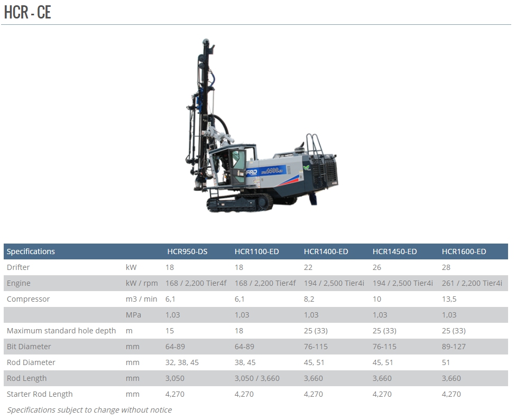Select the HCR1400-ED column header
The width and height of the screenshot is (516, 420).
[x=326, y=251]
